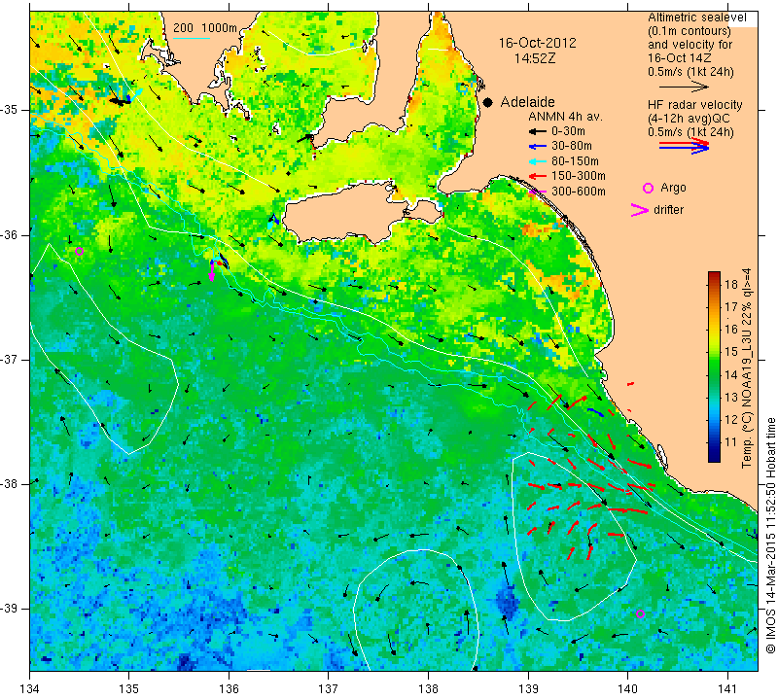
Task: Click the magenta drifter legend symbol
Action: pyautogui.click(x=640, y=210)
